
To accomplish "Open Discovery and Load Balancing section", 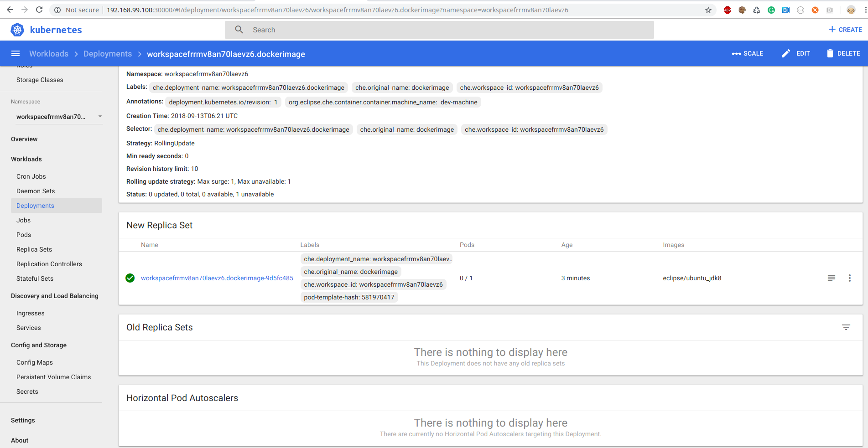I will (x=55, y=296).
